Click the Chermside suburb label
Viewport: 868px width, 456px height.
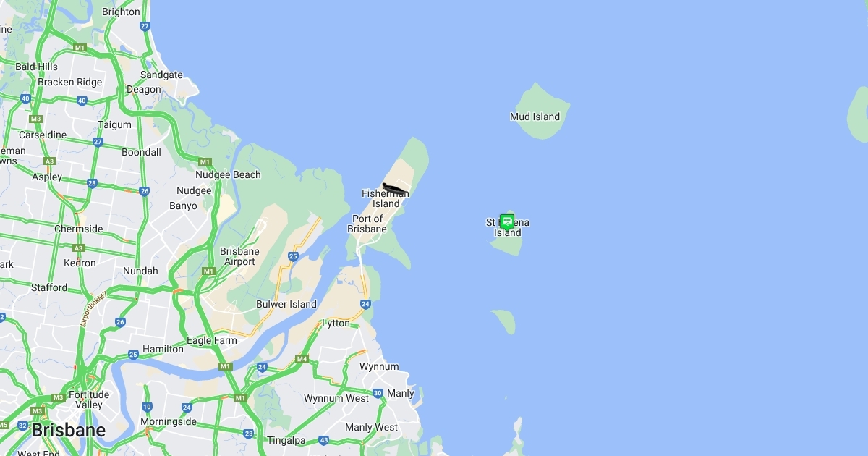click(79, 229)
